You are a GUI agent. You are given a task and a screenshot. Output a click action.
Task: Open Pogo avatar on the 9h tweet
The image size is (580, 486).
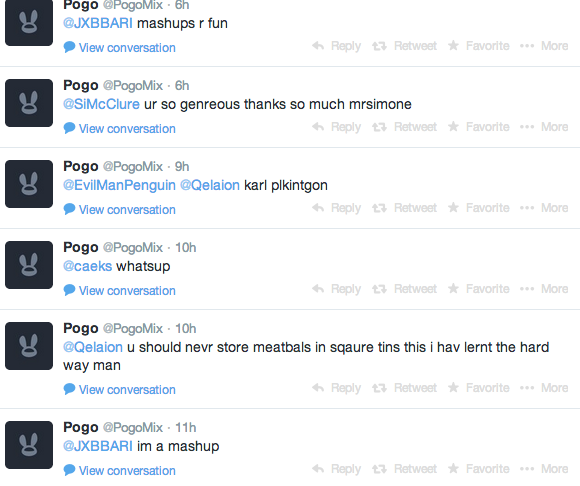click(x=29, y=184)
